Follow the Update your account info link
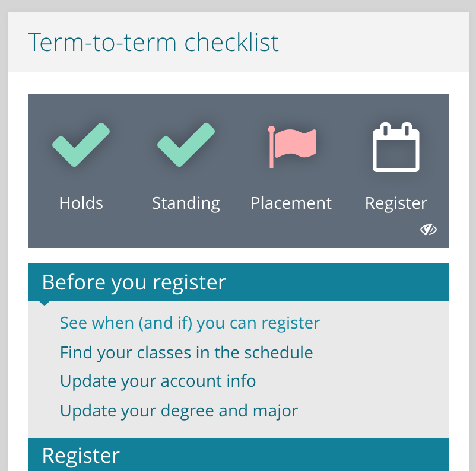This screenshot has height=471, width=476. (158, 381)
